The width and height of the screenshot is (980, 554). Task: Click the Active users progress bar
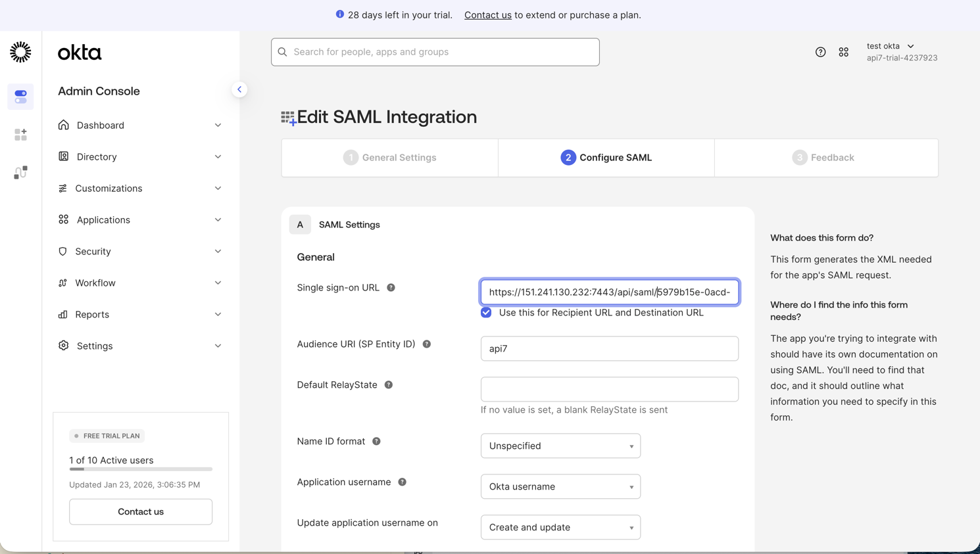pos(140,469)
